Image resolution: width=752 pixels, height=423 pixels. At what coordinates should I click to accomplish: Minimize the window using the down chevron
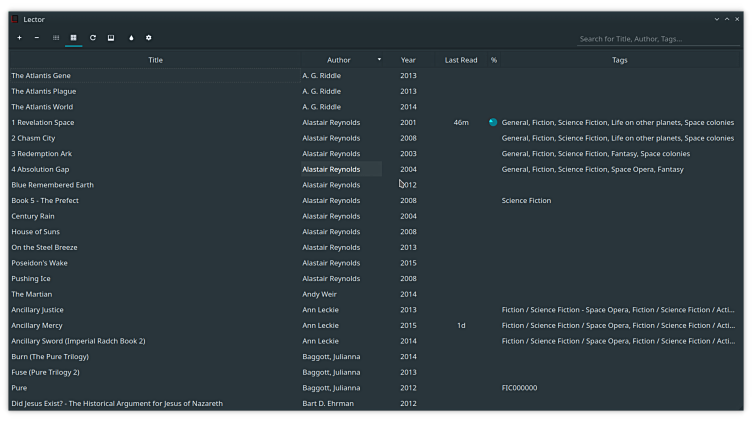point(716,19)
